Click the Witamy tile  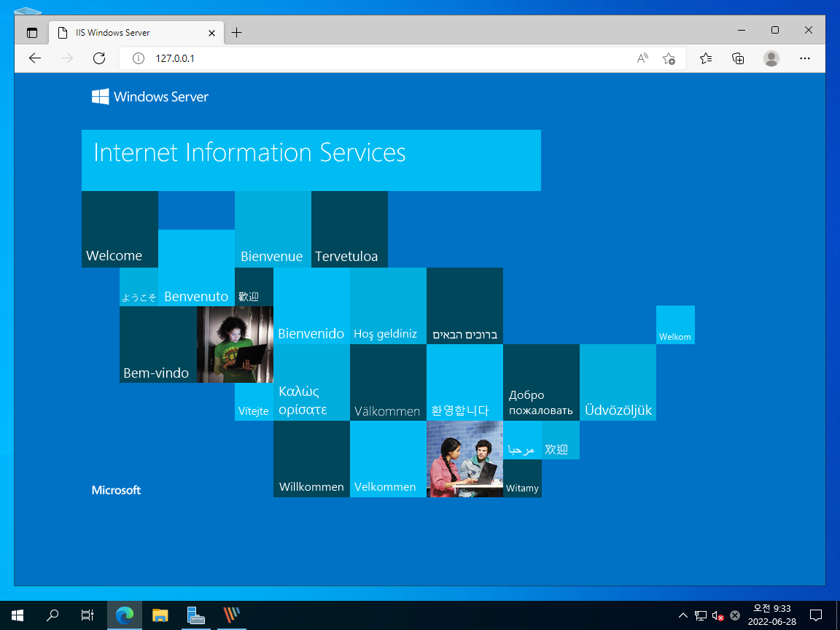522,478
